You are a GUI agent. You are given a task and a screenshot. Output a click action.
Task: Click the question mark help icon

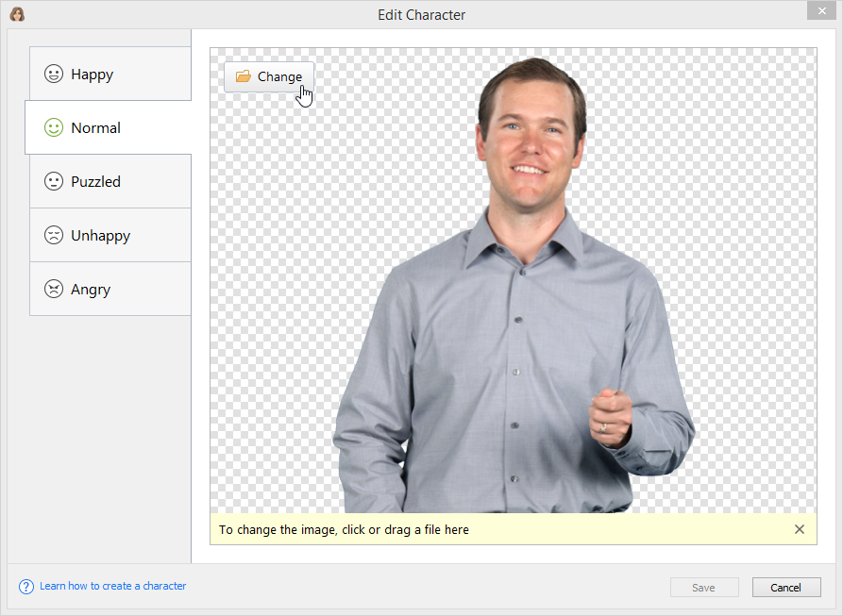coord(26,587)
